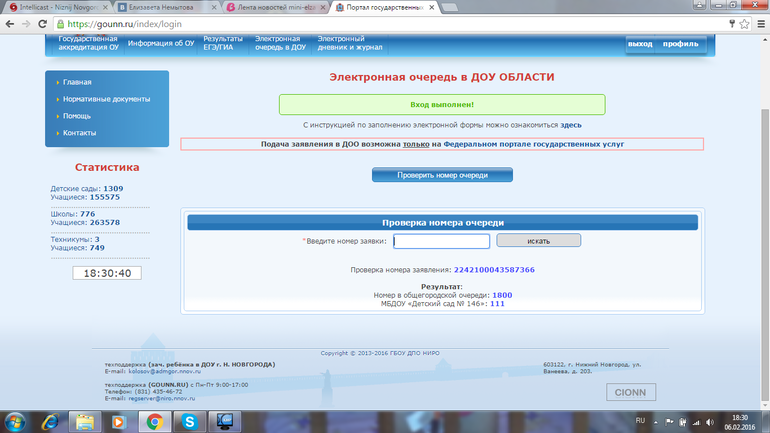Open Информация об ОУ menu item
Viewport: 770px width, 433px height.
click(161, 43)
